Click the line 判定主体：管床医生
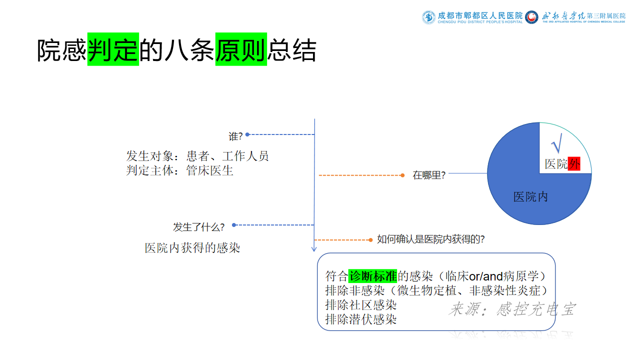 180,171
